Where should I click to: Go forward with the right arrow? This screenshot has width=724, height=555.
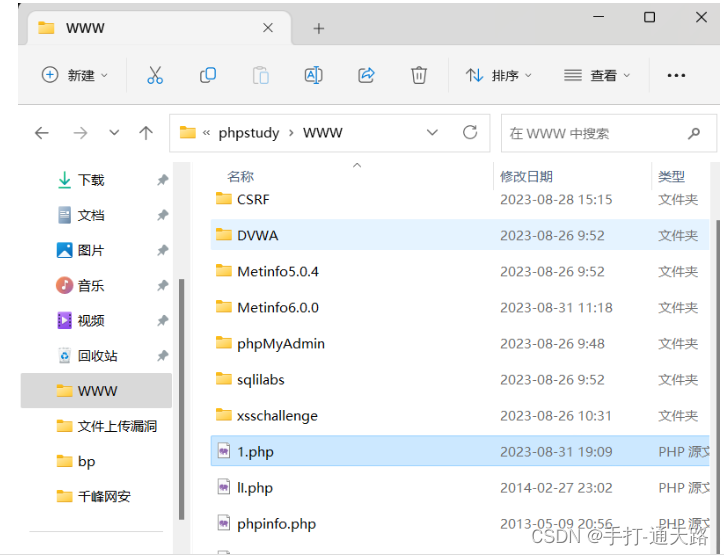[80, 133]
